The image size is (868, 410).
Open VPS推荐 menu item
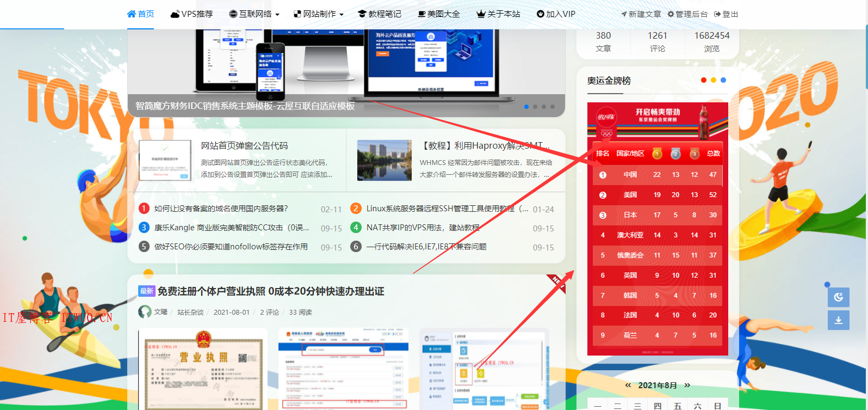point(191,14)
